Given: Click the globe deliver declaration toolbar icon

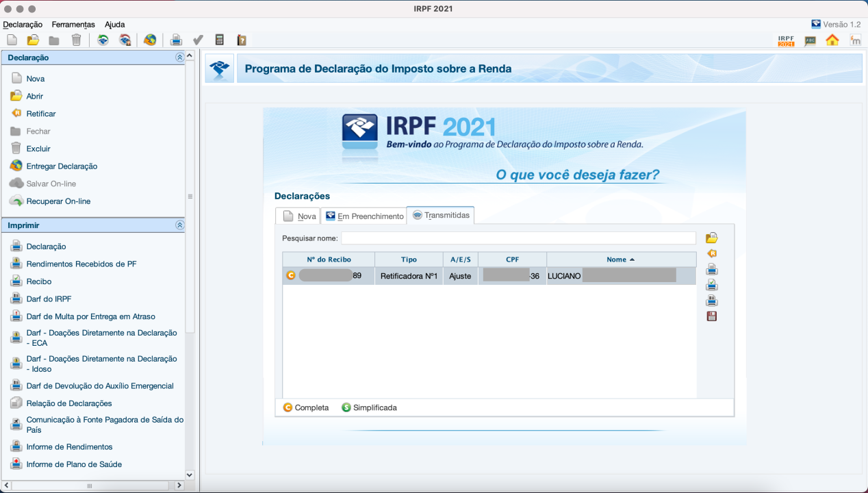Looking at the screenshot, I should (150, 40).
